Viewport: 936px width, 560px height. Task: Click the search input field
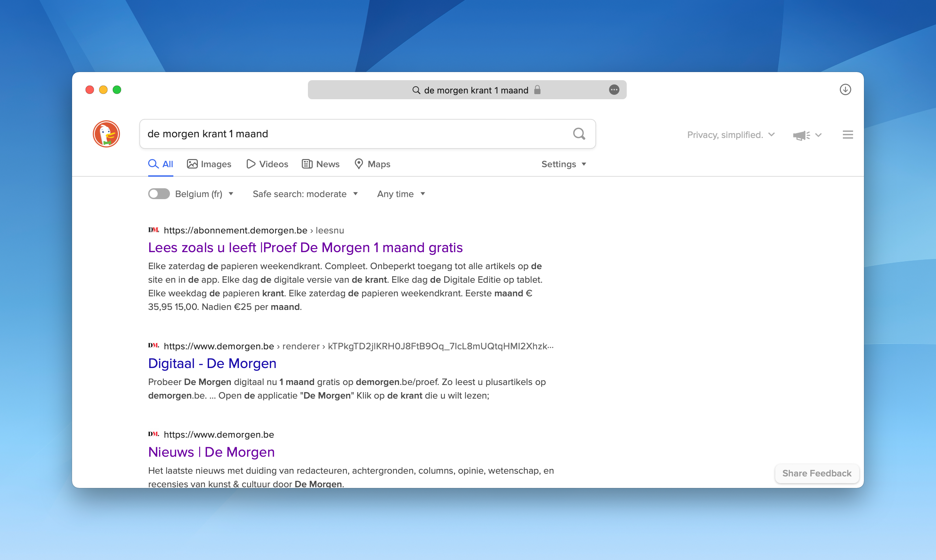tap(367, 133)
